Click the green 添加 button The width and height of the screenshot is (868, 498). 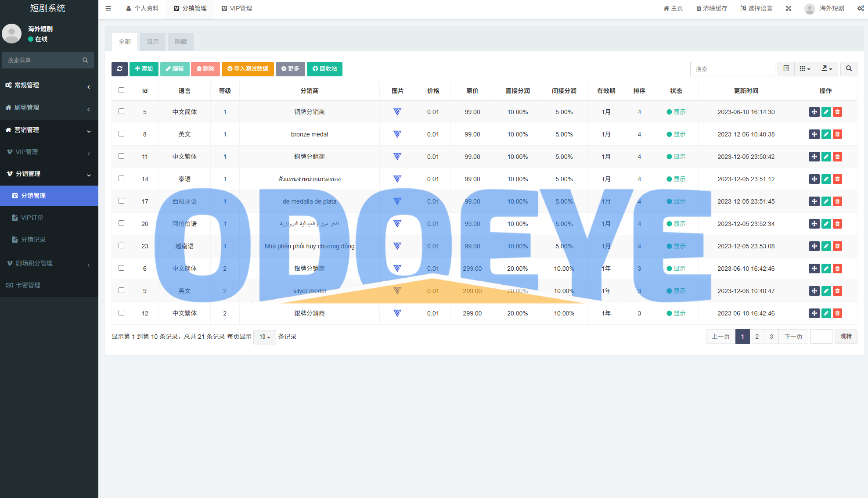[144, 69]
